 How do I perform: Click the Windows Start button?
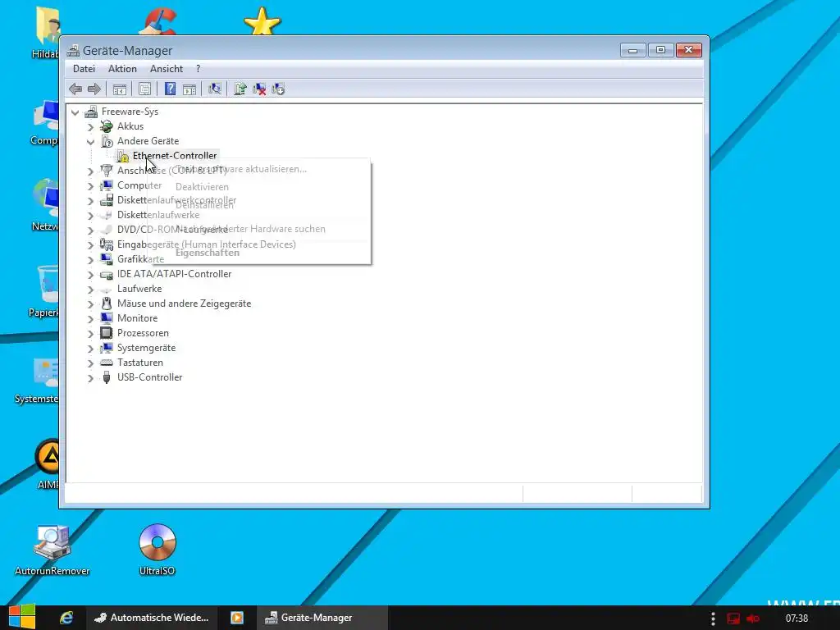click(x=21, y=617)
